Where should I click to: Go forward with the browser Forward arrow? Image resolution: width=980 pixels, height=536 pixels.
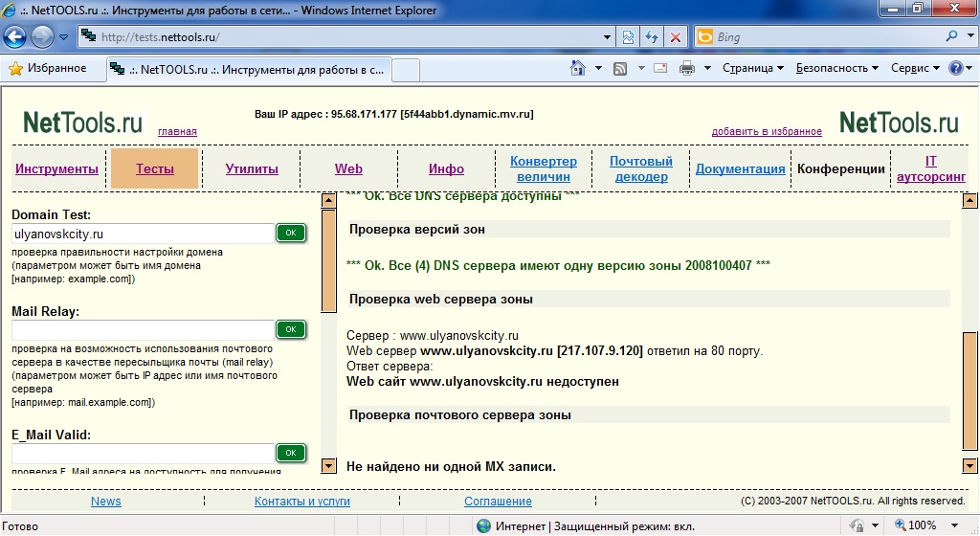point(42,37)
